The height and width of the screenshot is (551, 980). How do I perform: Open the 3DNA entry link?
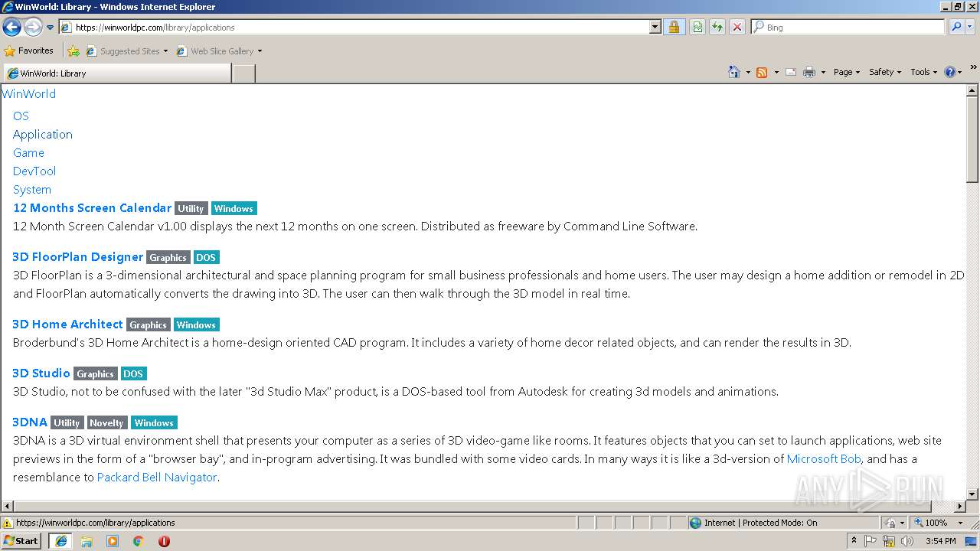[30, 422]
